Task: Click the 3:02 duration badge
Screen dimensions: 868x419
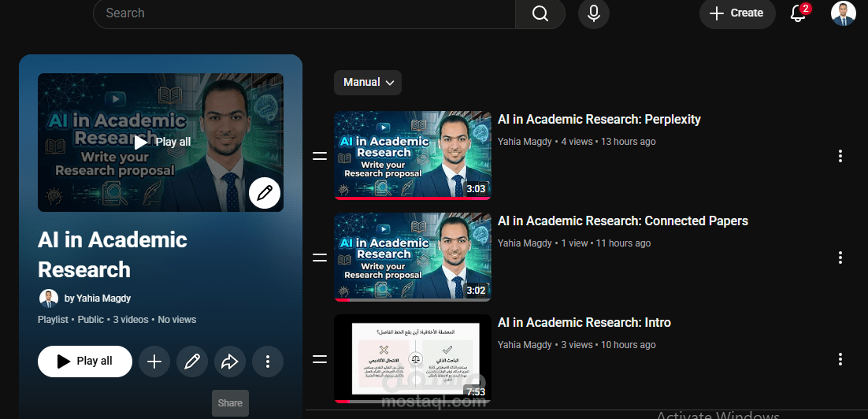Action: point(476,291)
